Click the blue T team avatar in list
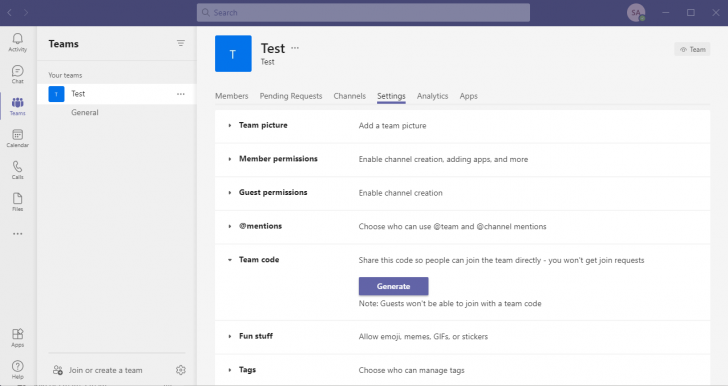This screenshot has width=728, height=386. [56, 94]
